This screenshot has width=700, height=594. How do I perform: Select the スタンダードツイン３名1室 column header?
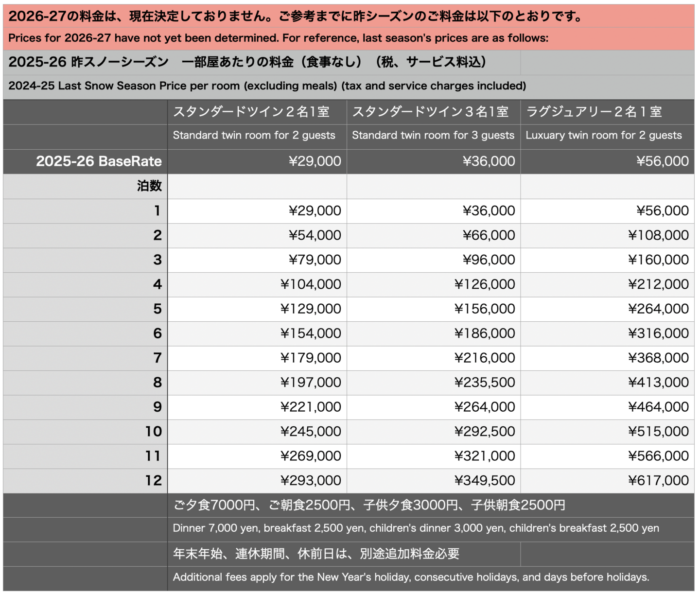[430, 112]
